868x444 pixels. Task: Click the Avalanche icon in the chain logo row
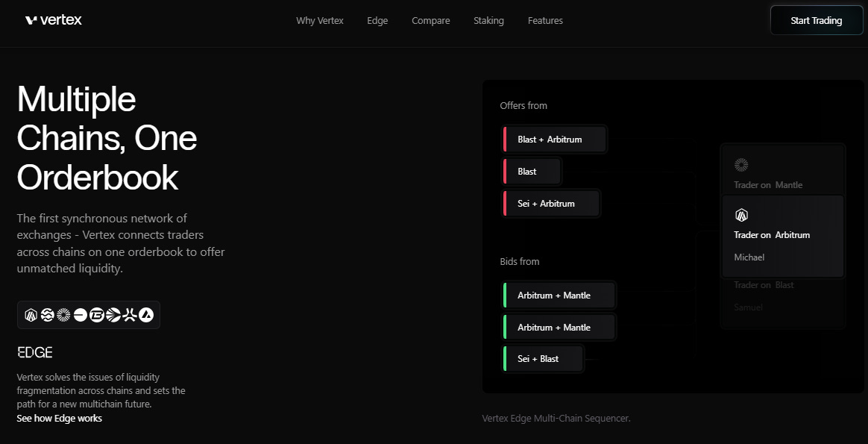point(146,315)
